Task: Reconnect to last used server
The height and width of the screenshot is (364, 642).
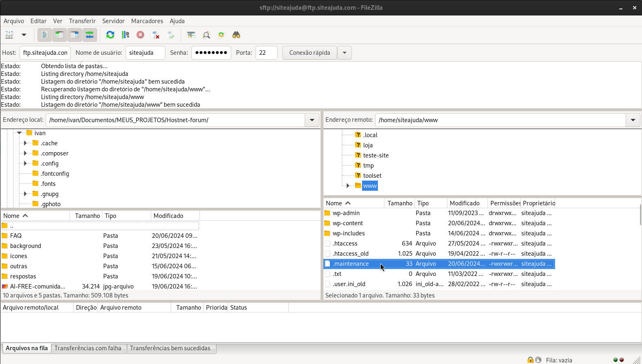Action: 171,35
